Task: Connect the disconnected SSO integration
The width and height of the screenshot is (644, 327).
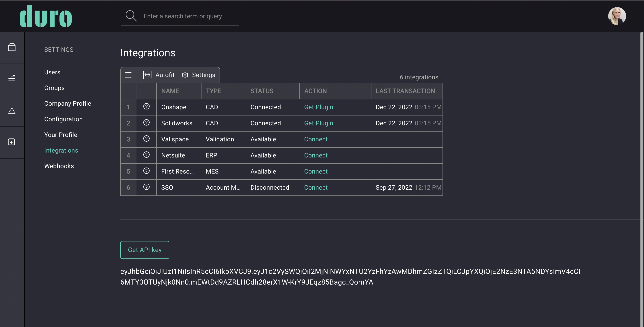Action: (316, 187)
